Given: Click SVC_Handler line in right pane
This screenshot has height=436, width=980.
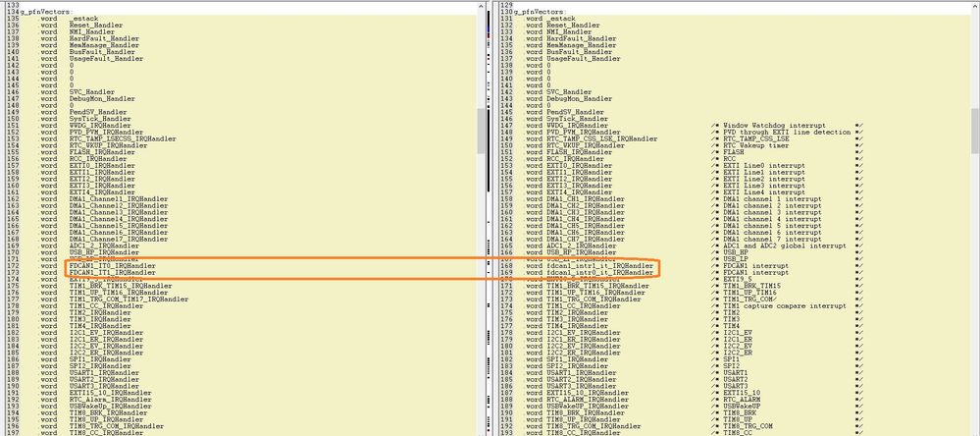Looking at the screenshot, I should coord(569,92).
